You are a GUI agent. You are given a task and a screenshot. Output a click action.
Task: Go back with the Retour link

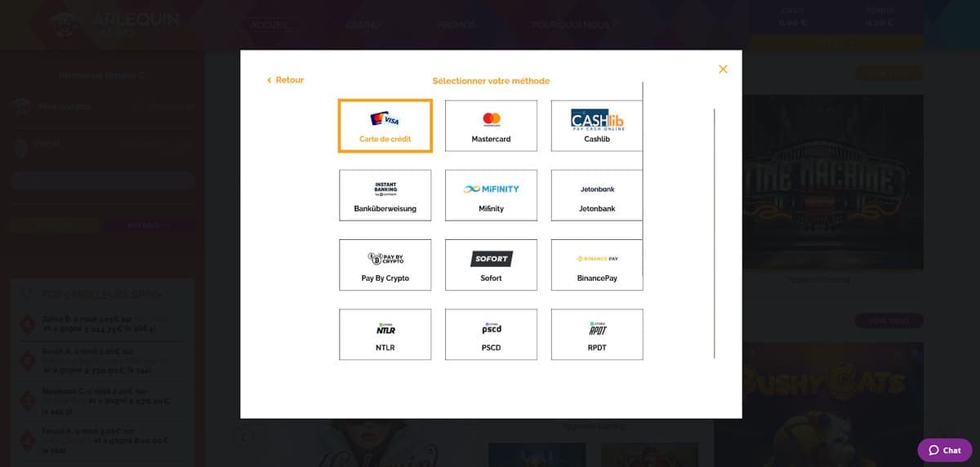286,80
